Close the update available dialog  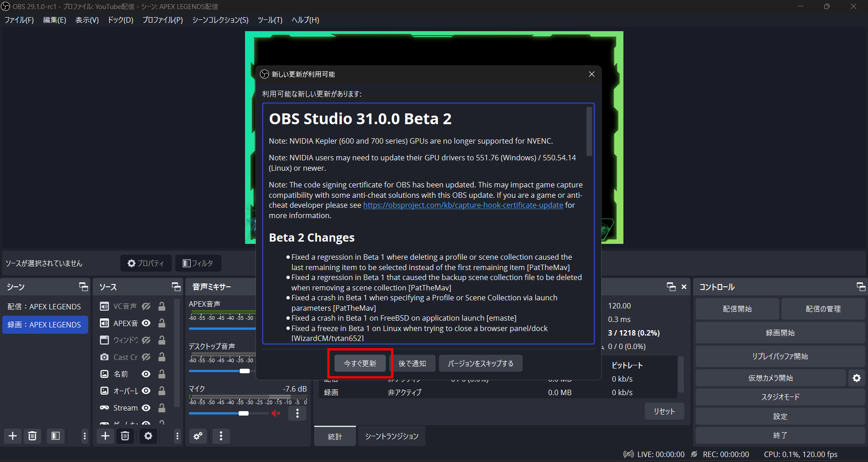click(591, 74)
